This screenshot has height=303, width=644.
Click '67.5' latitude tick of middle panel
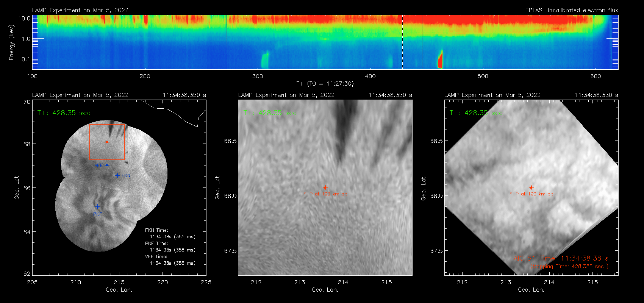(230, 251)
